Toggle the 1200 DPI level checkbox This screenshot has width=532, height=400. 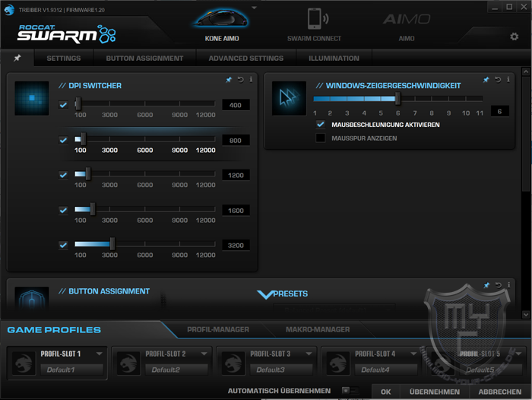coord(63,175)
